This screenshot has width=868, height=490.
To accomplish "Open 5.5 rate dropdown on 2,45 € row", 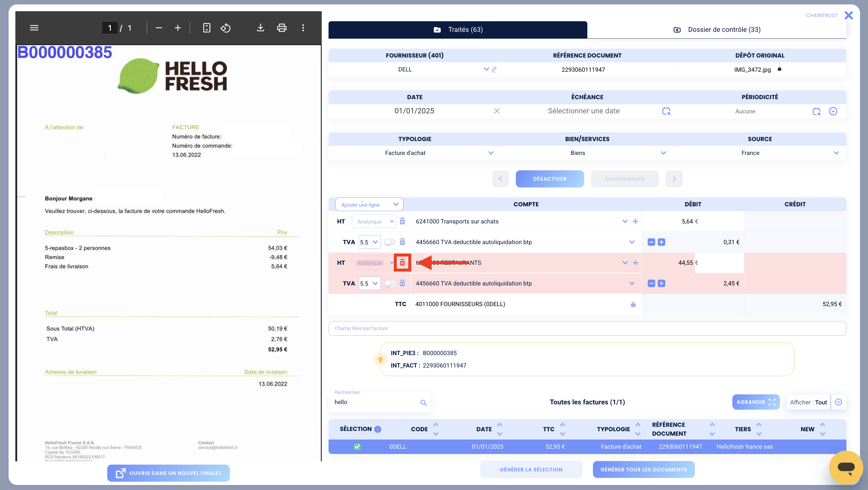I will tap(369, 284).
